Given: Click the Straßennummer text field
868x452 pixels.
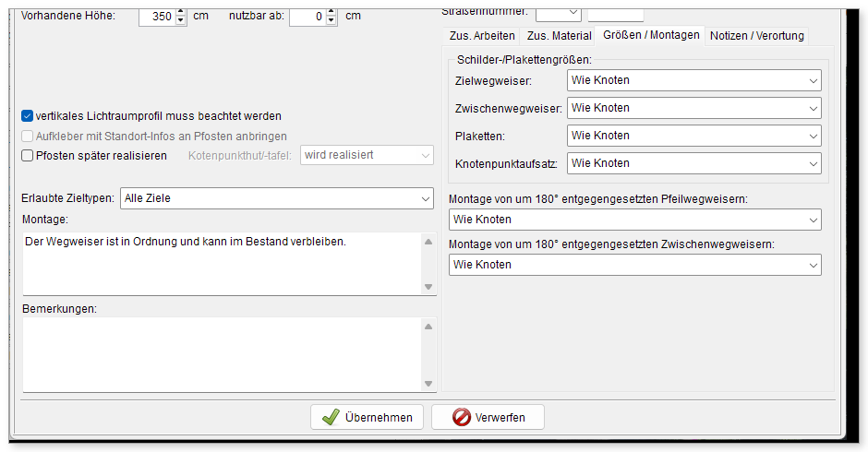Looking at the screenshot, I should 616,13.
